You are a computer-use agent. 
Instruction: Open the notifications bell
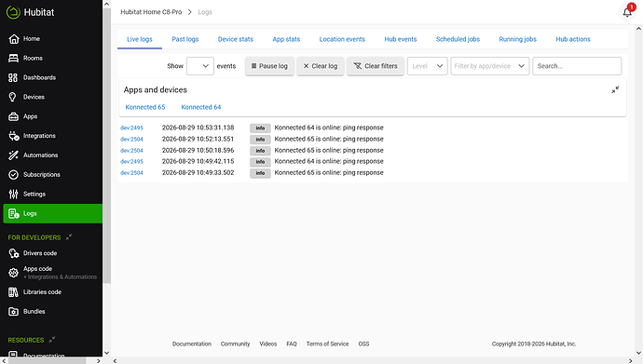tap(627, 12)
